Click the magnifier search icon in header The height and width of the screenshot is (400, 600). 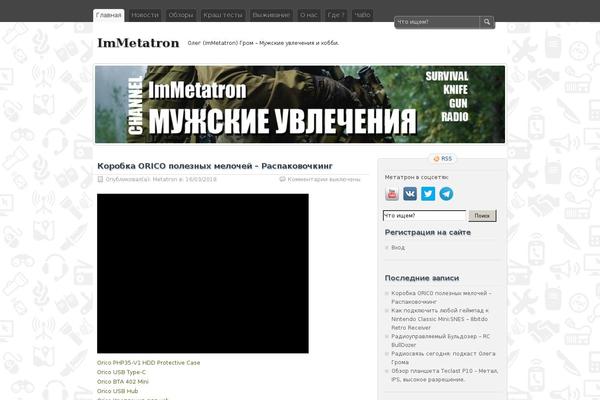(x=487, y=22)
